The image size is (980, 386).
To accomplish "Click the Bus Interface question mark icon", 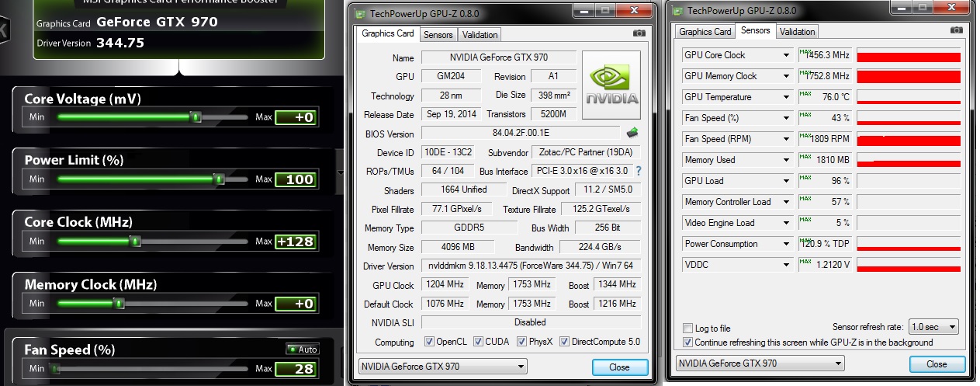I will 639,171.
